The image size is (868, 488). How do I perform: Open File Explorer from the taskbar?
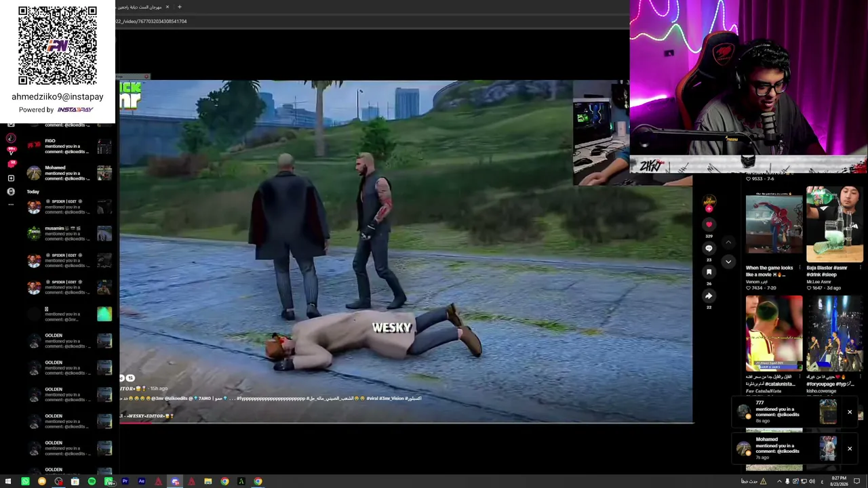(x=208, y=481)
